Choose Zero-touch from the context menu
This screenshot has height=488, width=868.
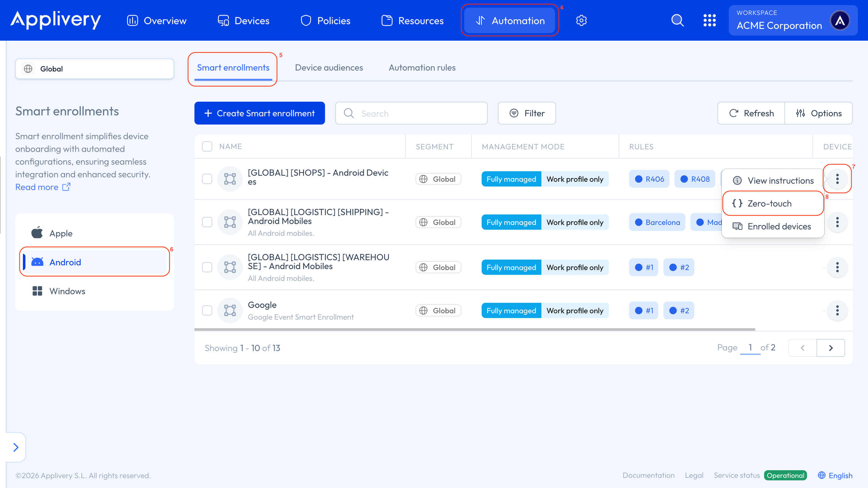coord(769,203)
